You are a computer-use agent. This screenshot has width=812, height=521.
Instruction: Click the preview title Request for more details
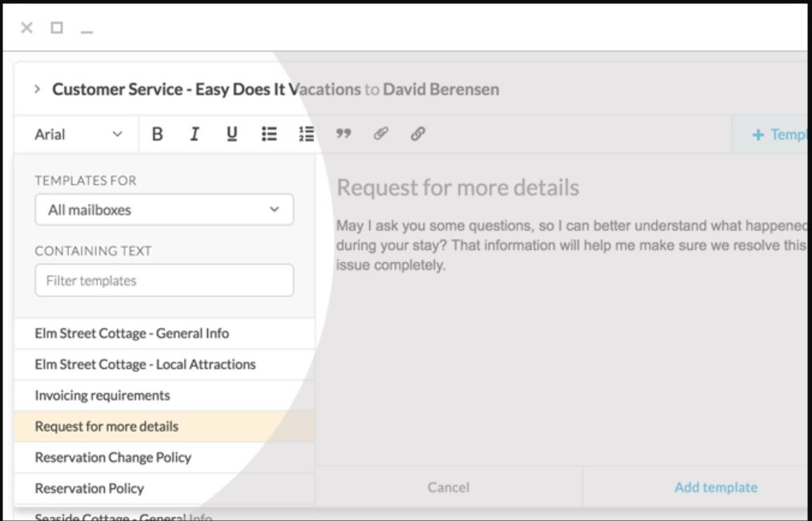(458, 188)
